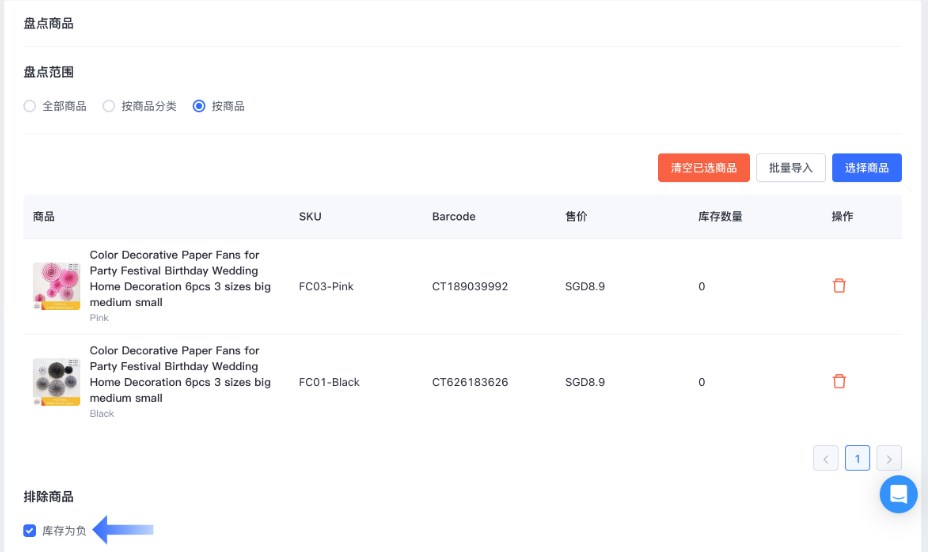Viewport: 928px width, 552px height.
Task: Click the 库存数量 column header
Action: [719, 216]
